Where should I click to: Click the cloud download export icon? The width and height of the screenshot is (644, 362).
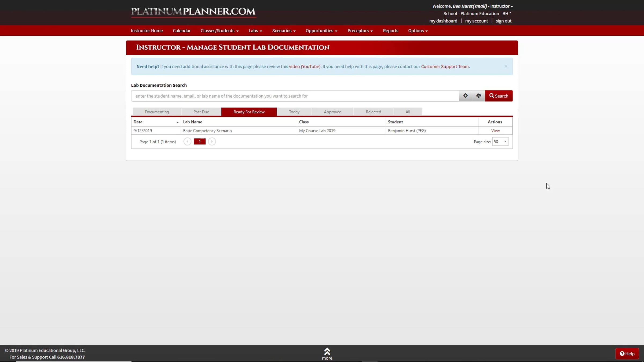click(478, 96)
